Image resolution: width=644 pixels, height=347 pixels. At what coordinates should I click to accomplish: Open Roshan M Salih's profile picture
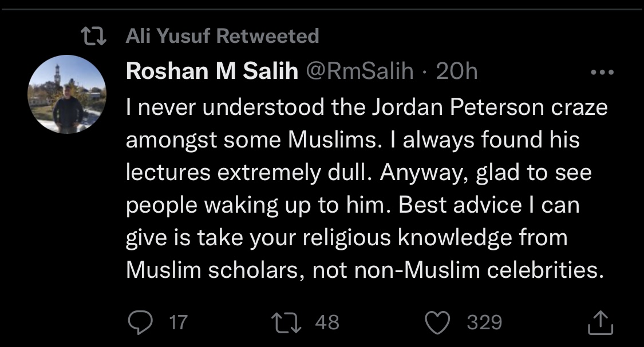(x=67, y=95)
